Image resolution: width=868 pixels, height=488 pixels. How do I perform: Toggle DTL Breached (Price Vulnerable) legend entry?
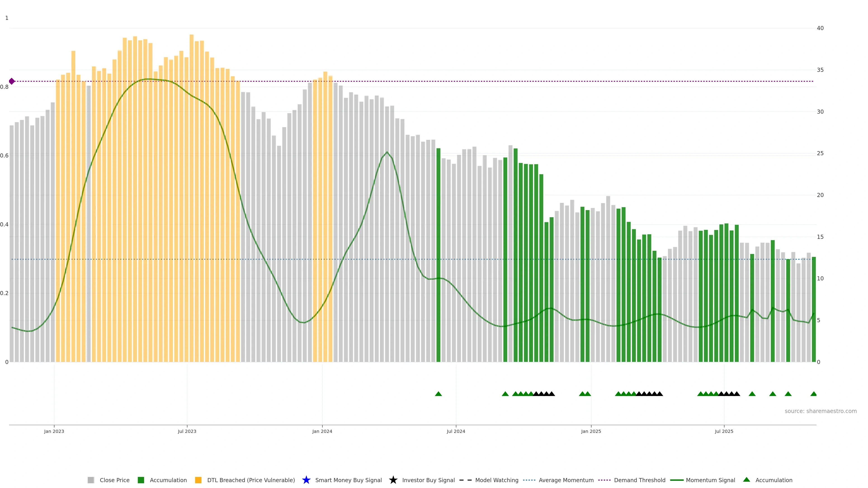pos(198,480)
